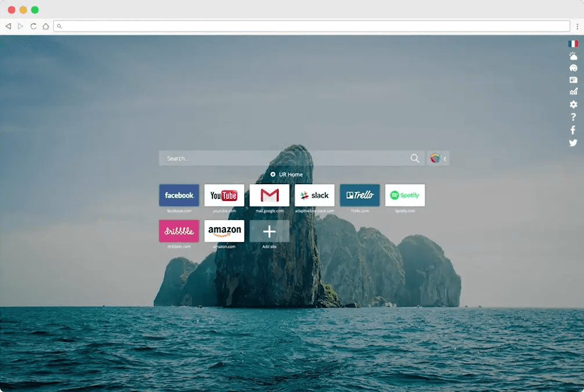Click the browser profile avatar beside search
Viewport: 584px width, 392px height.
(434, 158)
